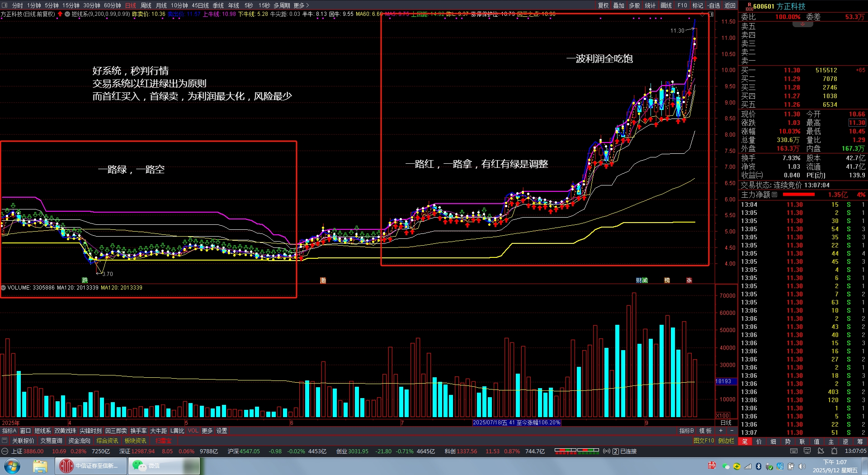Open the 短线系 indicator dropdown arrow
This screenshot has width=868, height=475.
(67, 14)
